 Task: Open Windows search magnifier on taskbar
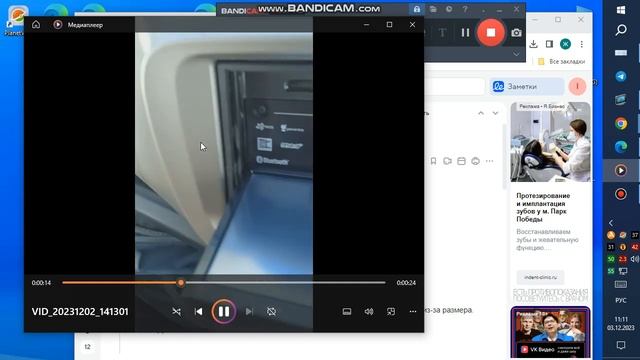(621, 30)
